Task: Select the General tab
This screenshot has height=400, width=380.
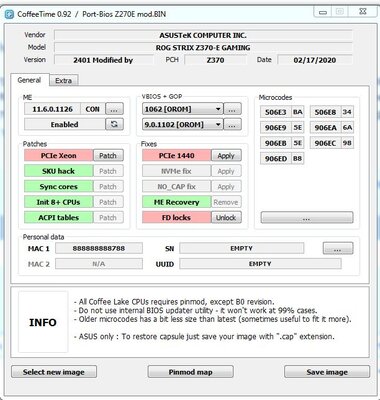Action: pos(29,80)
